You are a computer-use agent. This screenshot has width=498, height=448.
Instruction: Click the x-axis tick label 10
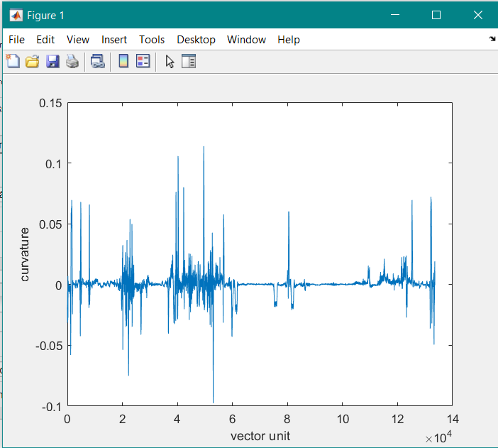[x=343, y=419]
